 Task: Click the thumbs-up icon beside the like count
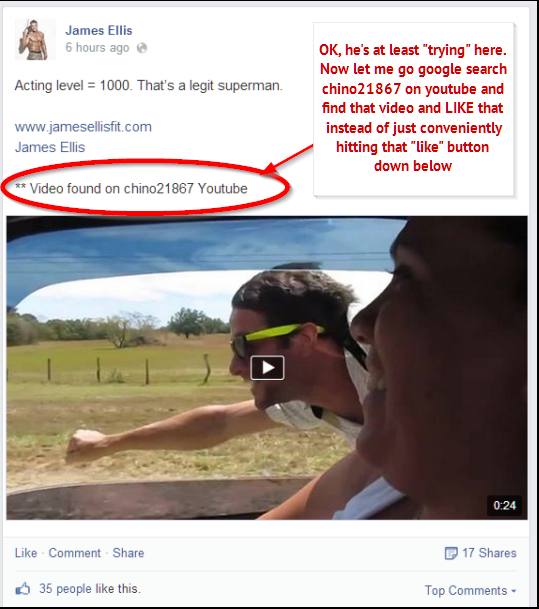pyautogui.click(x=23, y=589)
